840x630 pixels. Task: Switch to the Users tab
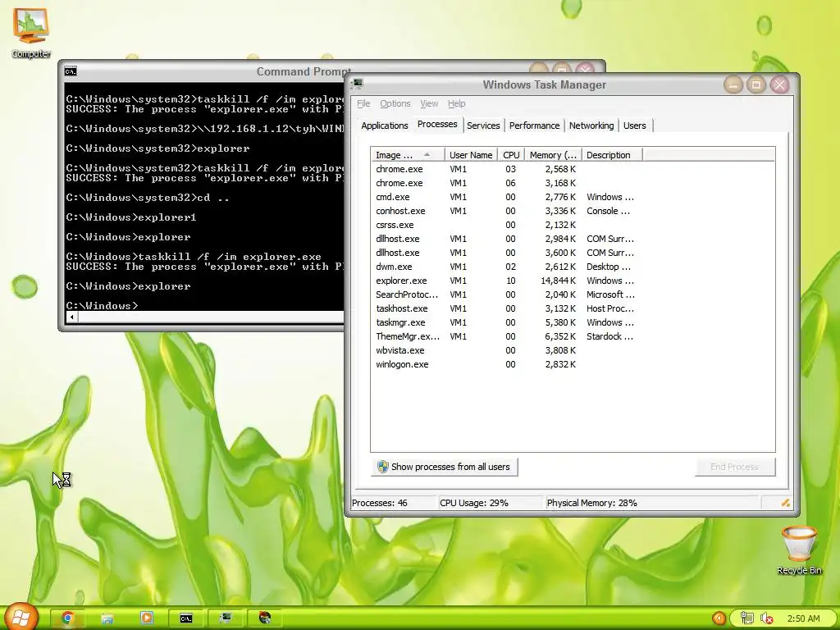click(634, 126)
